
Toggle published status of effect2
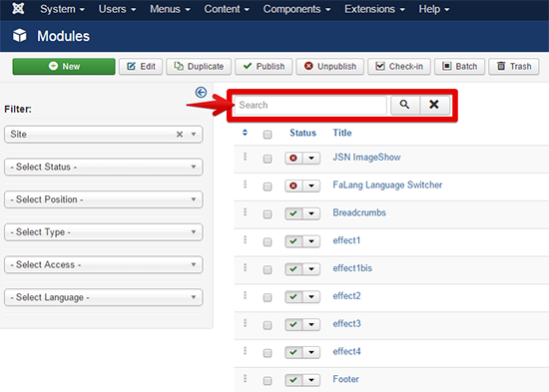(293, 297)
